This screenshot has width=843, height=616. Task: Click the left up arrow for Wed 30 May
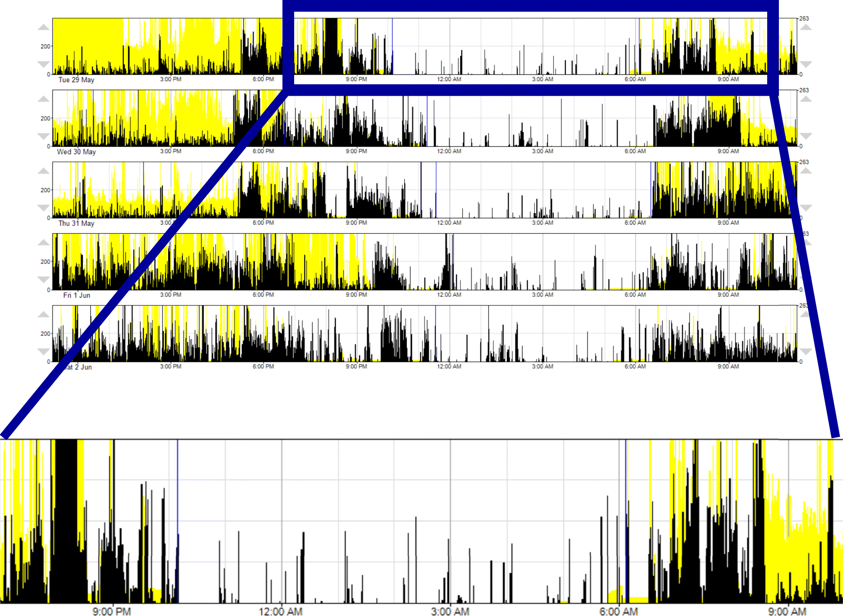pyautogui.click(x=43, y=99)
